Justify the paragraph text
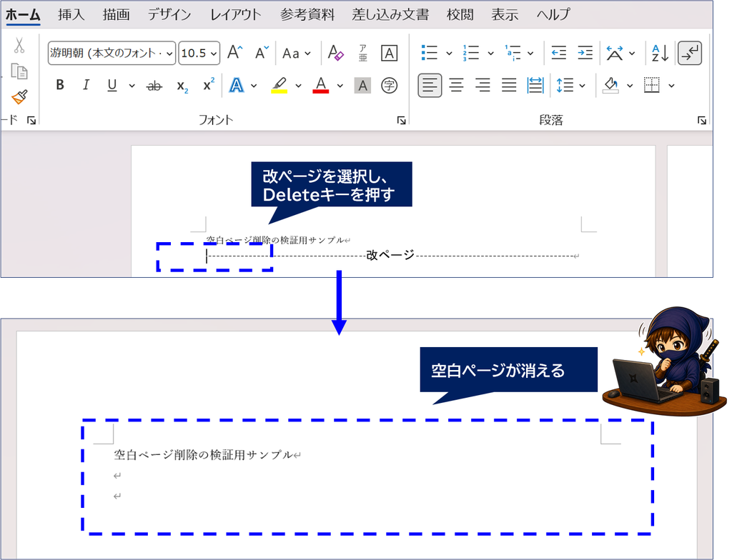This screenshot has width=732, height=560. click(x=509, y=86)
